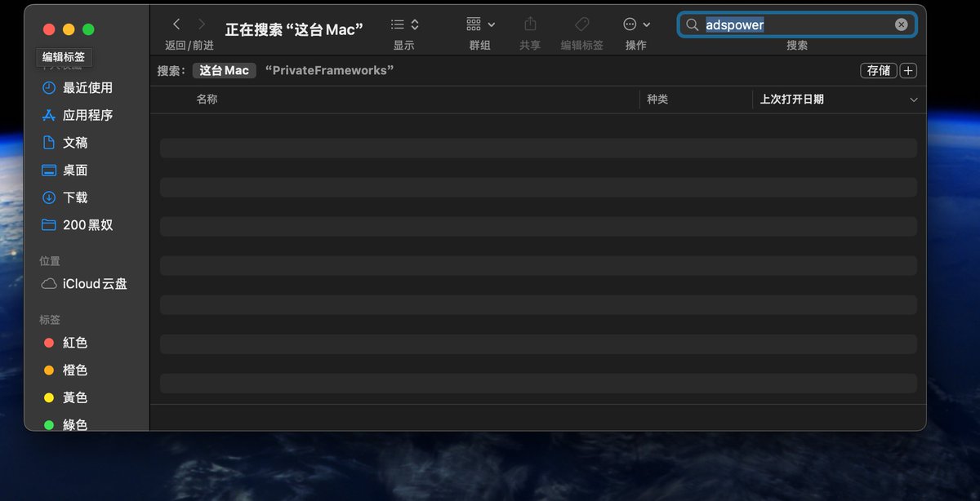The width and height of the screenshot is (980, 501).
Task: Open 文稿 in sidebar
Action: [x=75, y=143]
